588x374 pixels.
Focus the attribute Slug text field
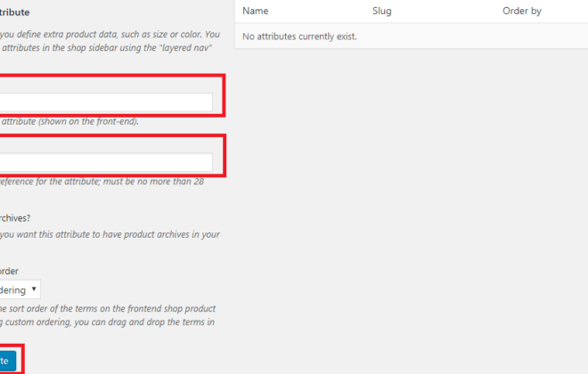(106, 162)
